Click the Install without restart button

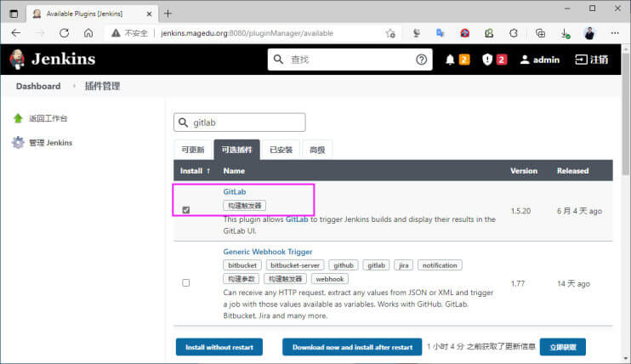coord(219,347)
